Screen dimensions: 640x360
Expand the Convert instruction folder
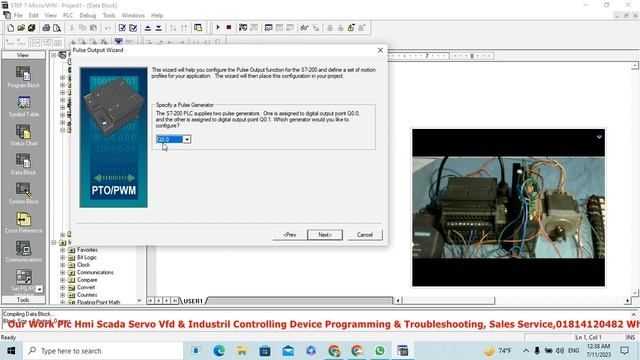tap(62, 287)
